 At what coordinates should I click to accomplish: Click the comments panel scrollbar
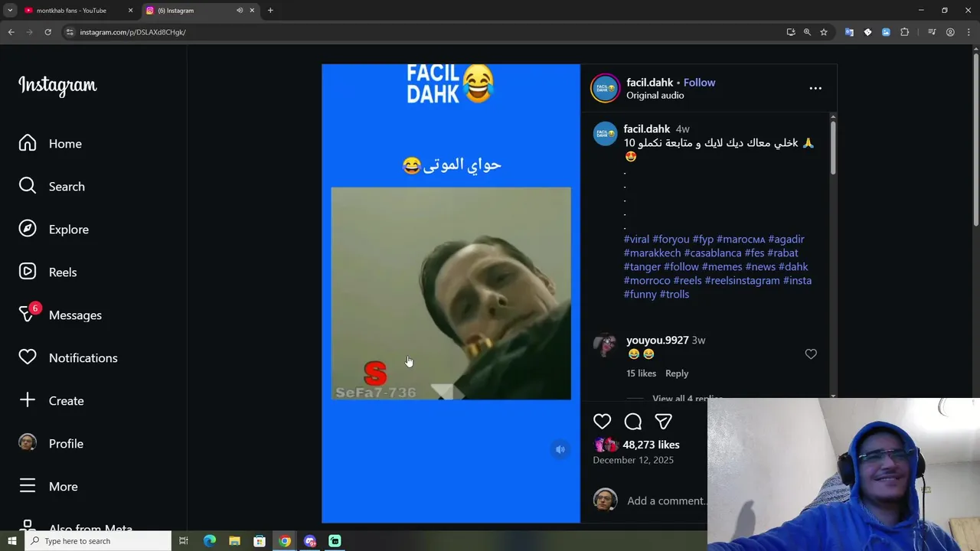832,148
